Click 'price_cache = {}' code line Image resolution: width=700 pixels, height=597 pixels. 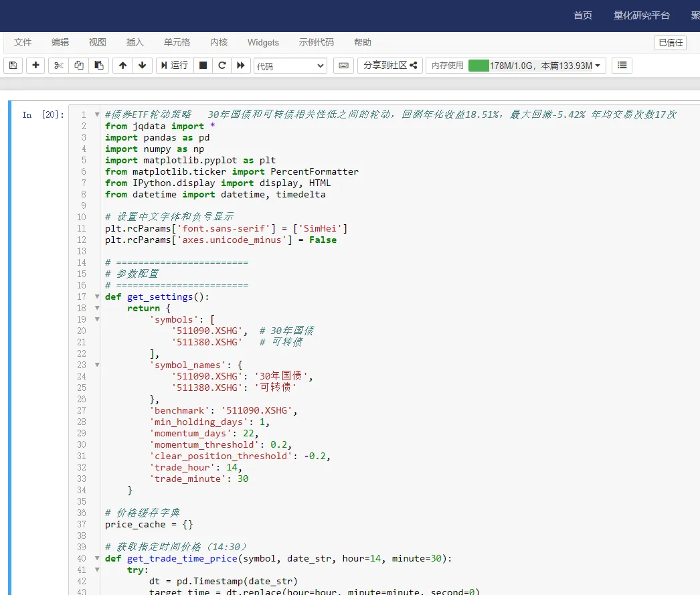point(149,524)
